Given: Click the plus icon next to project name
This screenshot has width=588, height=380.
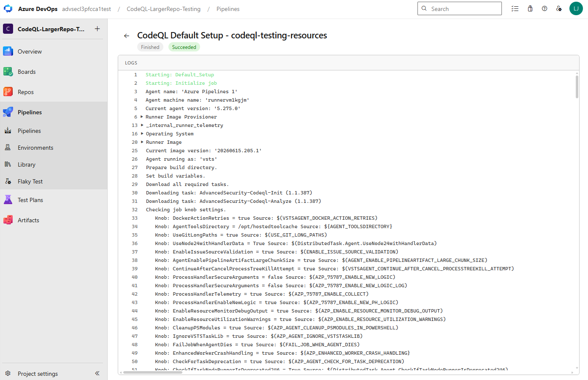Looking at the screenshot, I should coord(98,29).
